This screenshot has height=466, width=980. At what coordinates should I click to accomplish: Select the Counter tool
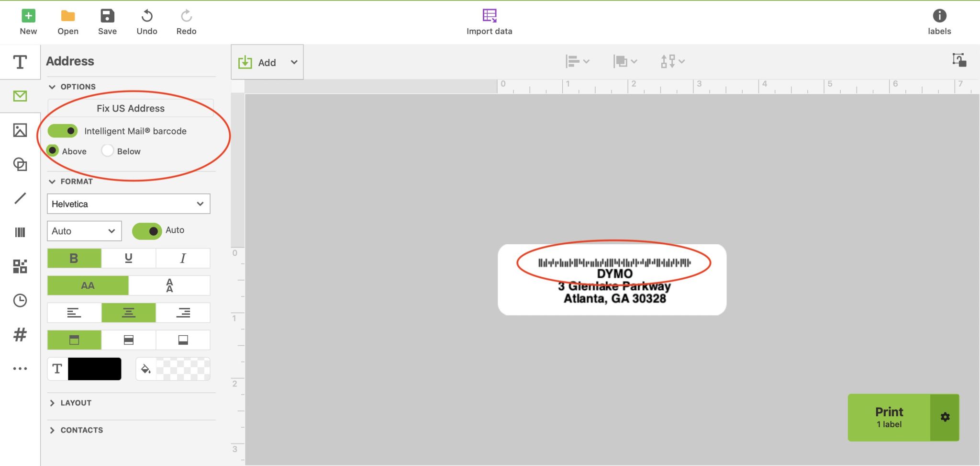pyautogui.click(x=20, y=335)
